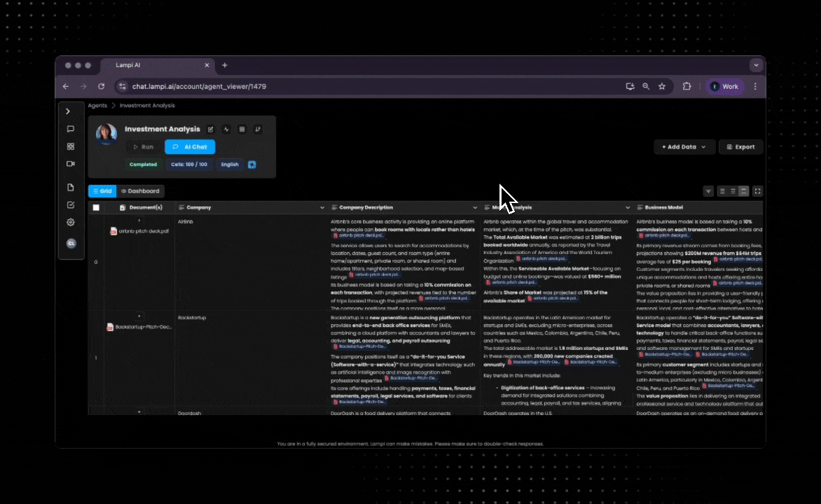Click the Completed status badge
Viewport: 821px width, 504px height.
(x=143, y=164)
